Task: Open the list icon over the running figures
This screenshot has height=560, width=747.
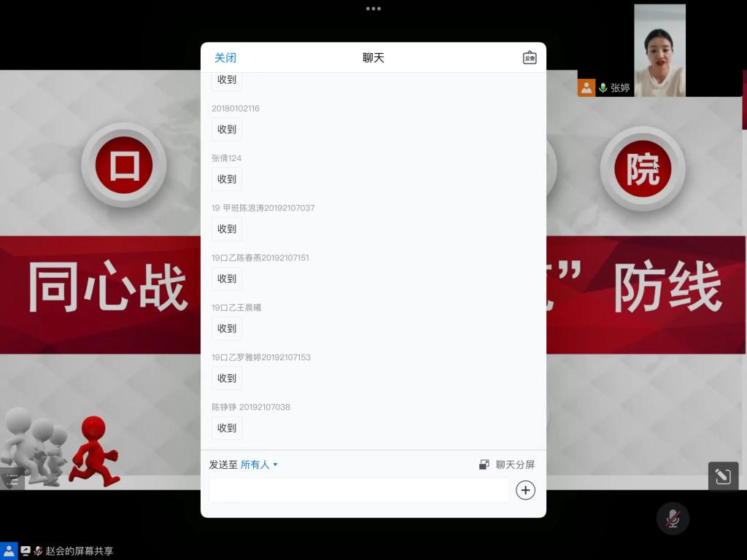Action: [x=12, y=481]
